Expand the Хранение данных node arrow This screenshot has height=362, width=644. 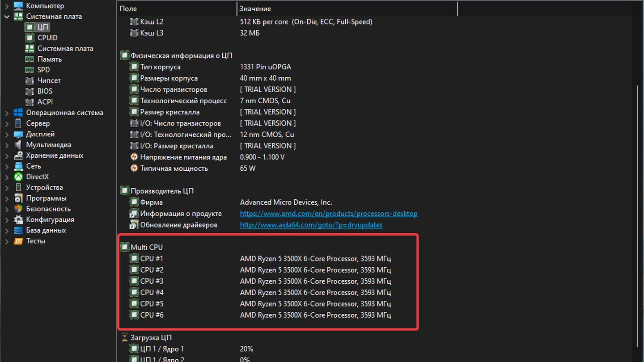coord(7,156)
